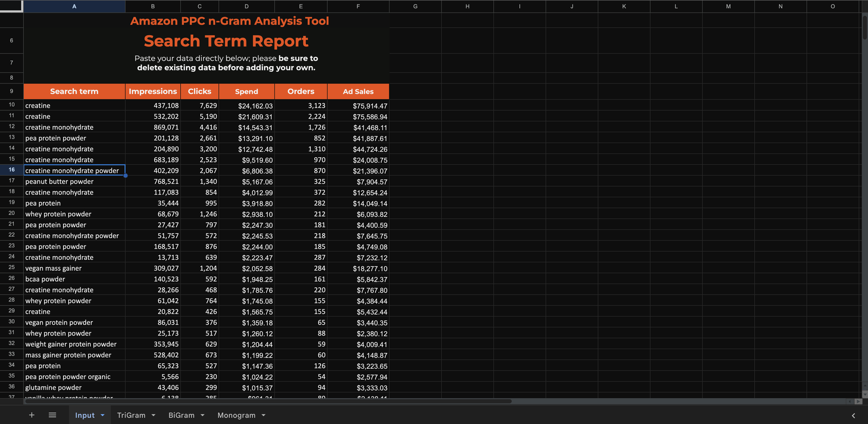868x424 pixels.
Task: Go to the Monogram sheet tab
Action: pyautogui.click(x=236, y=415)
